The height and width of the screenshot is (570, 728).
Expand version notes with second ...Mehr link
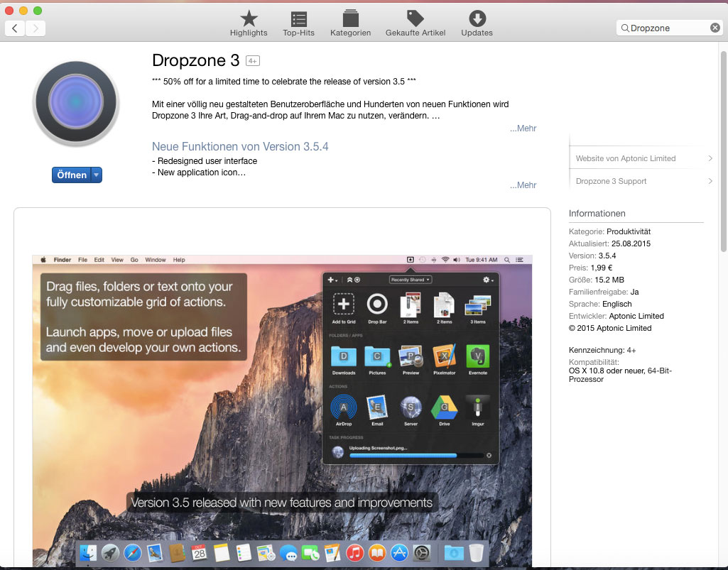(523, 185)
